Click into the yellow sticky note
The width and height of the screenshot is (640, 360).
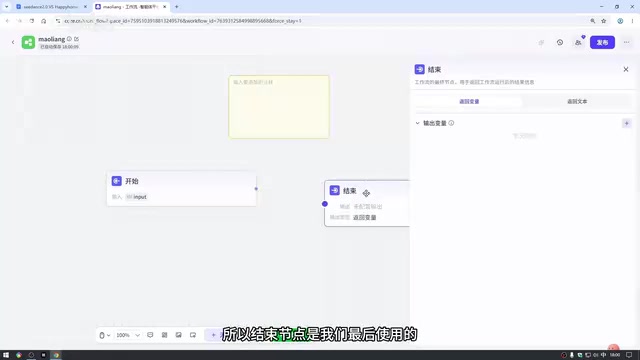coord(279,107)
